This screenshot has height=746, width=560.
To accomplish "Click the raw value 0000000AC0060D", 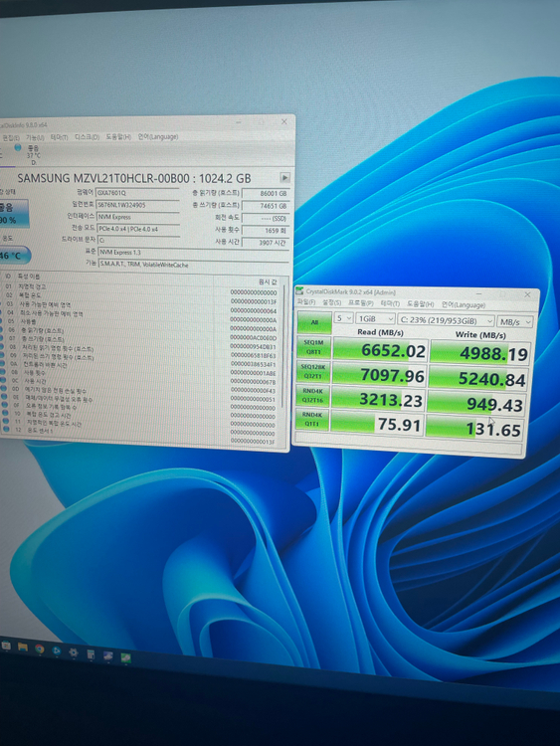I will tap(253, 338).
